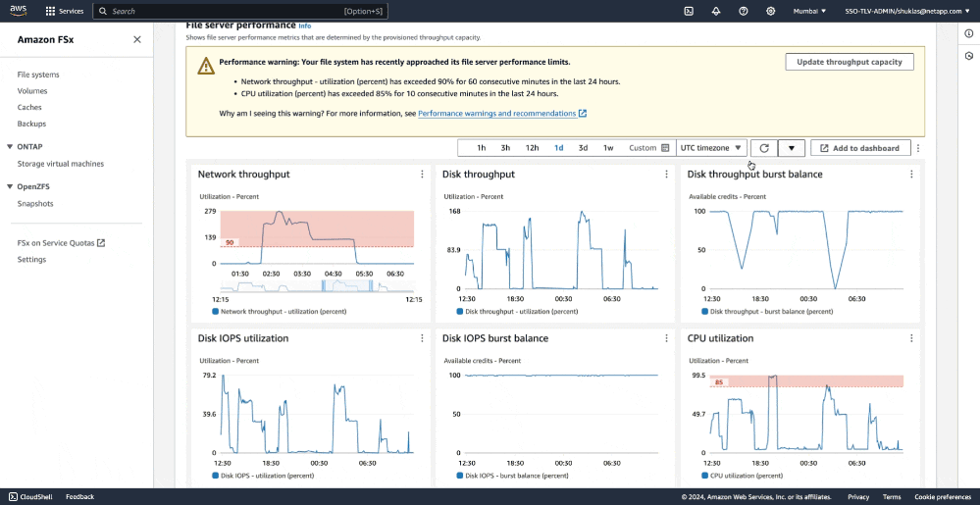Click Update throughput capacity button
Viewport: 980px width, 505px height.
(850, 62)
